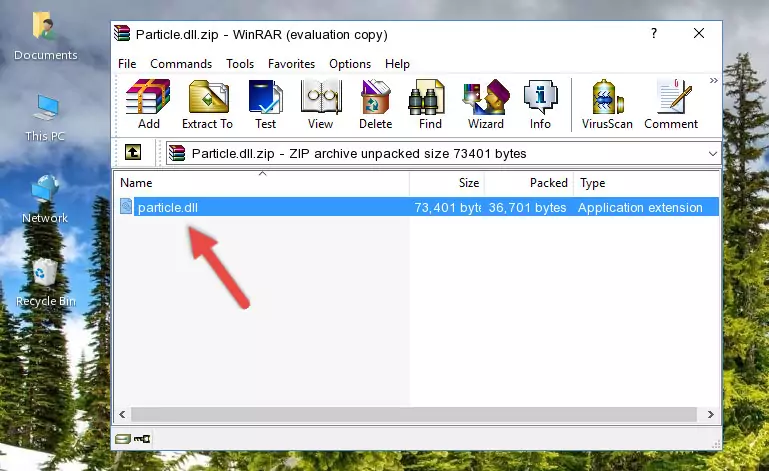Select the Documents desktop icon
The width and height of the screenshot is (769, 471).
click(45, 36)
